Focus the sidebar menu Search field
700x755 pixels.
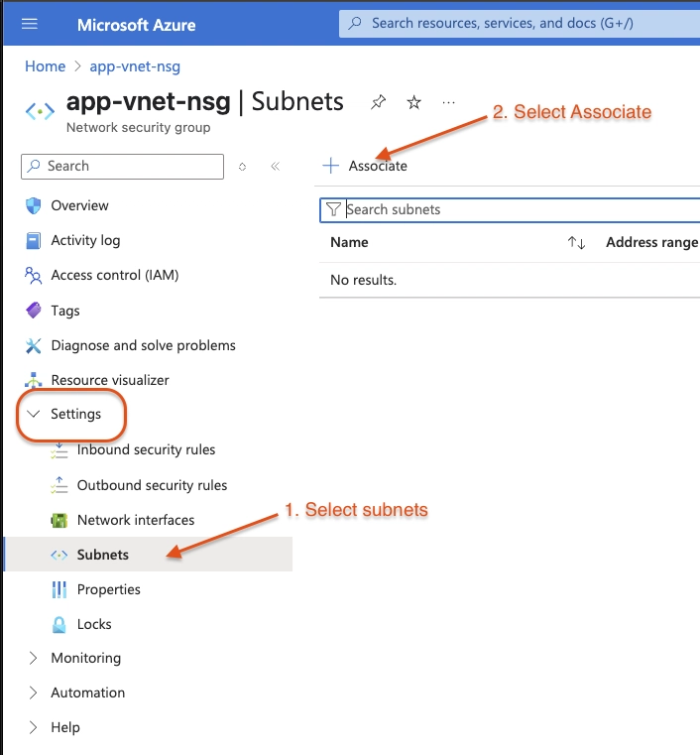coord(122,166)
